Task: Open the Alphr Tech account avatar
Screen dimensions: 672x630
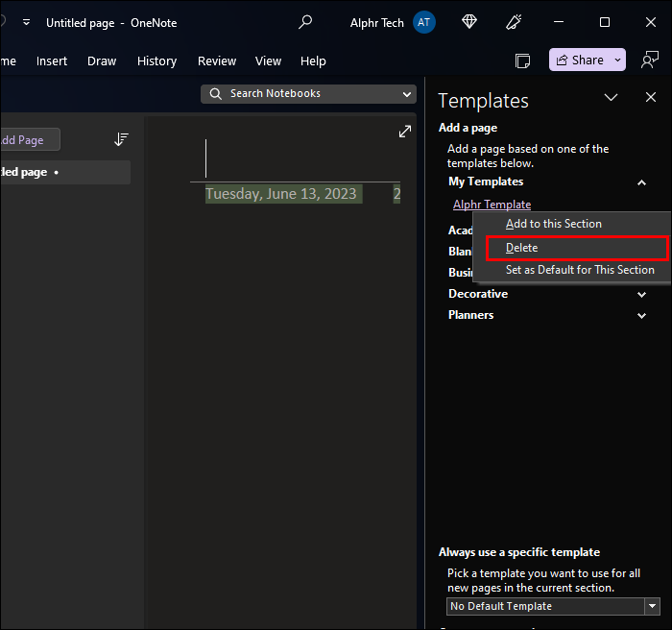Action: 423,22
